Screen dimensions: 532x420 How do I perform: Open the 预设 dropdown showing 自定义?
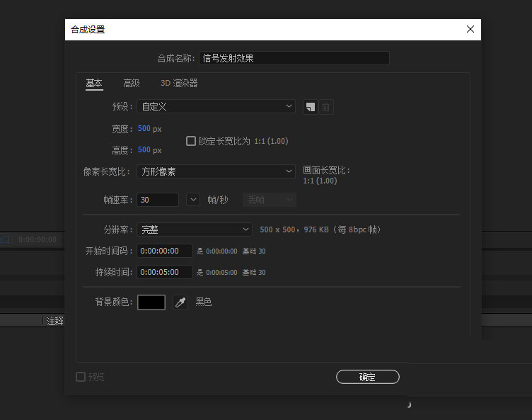pos(216,106)
